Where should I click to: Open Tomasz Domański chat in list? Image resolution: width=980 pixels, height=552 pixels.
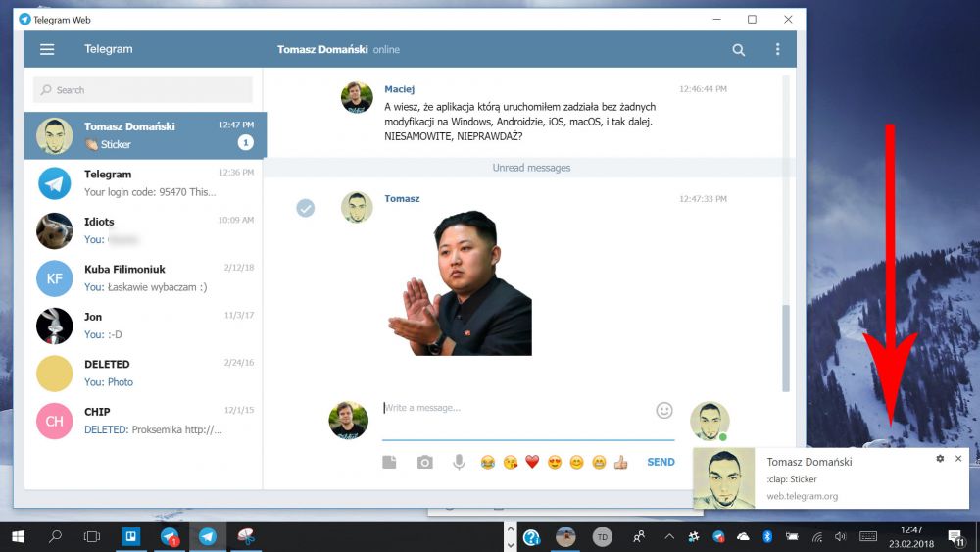(145, 135)
